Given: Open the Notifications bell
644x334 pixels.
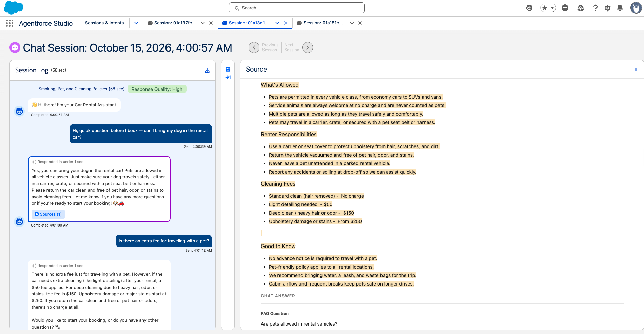Looking at the screenshot, I should click(x=620, y=8).
